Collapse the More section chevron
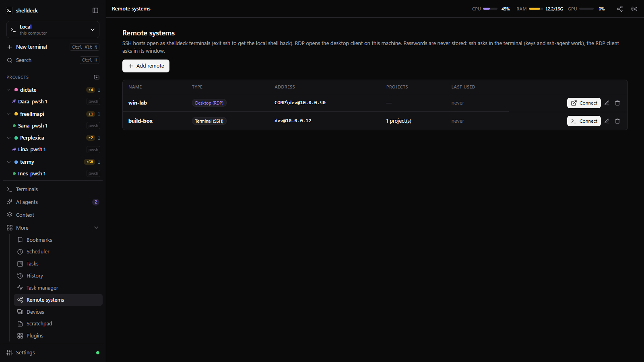The image size is (644, 362). pyautogui.click(x=96, y=228)
